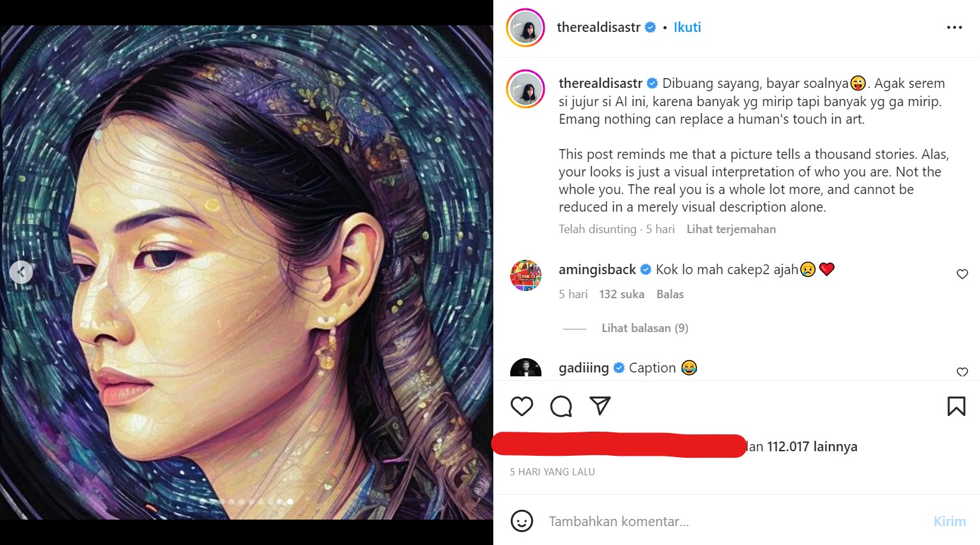Save the post with the bookmark icon
This screenshot has height=545, width=980.
point(956,406)
